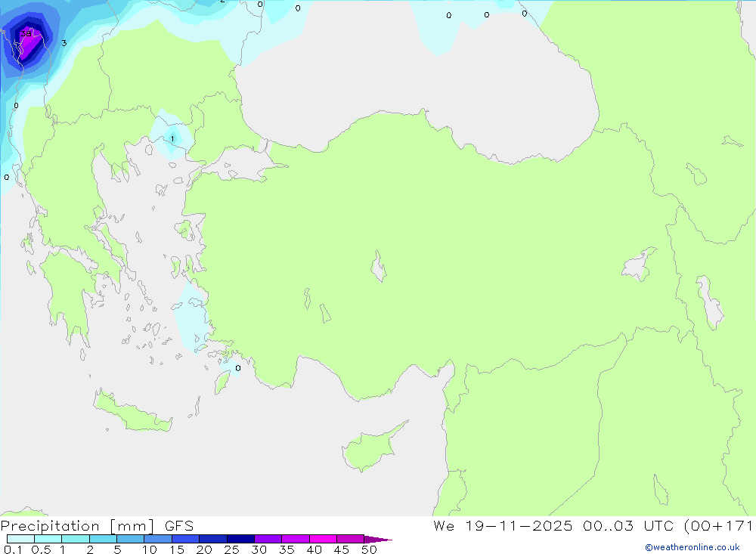The height and width of the screenshot is (554, 756).
Task: Click the '25' legend scale label
Action: click(231, 549)
